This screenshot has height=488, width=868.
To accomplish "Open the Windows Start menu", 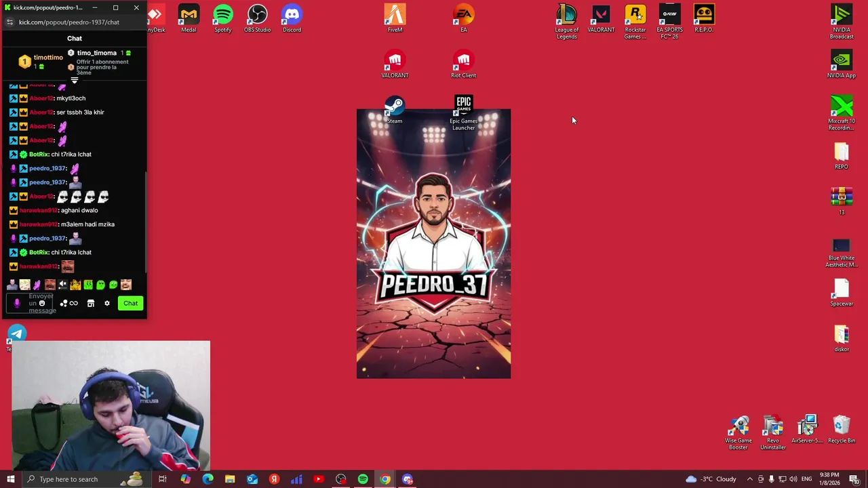I will tap(10, 479).
